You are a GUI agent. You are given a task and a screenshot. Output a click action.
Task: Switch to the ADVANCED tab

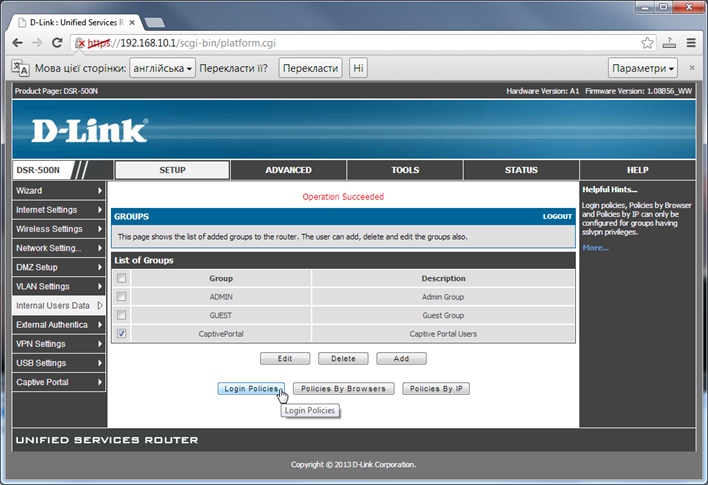288,170
